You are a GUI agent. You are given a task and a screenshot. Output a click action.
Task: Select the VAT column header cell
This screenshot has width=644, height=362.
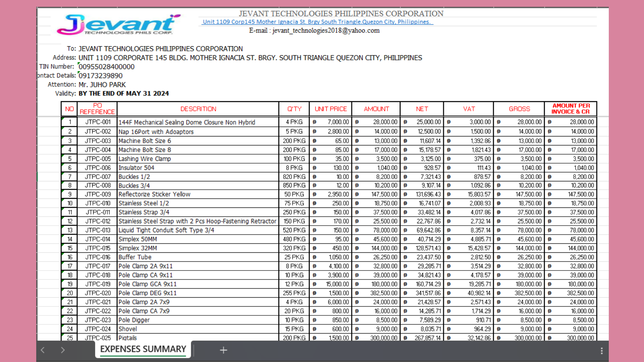469,109
